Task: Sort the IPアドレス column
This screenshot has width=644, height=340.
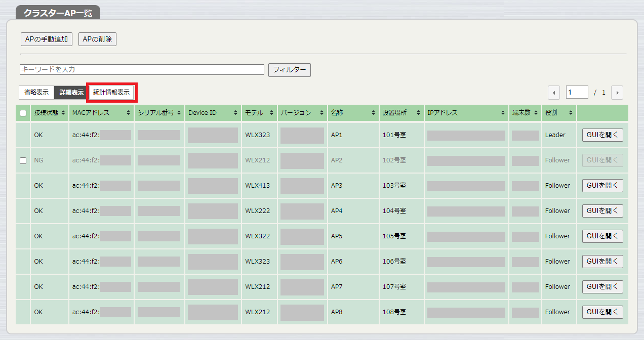Action: pos(503,113)
